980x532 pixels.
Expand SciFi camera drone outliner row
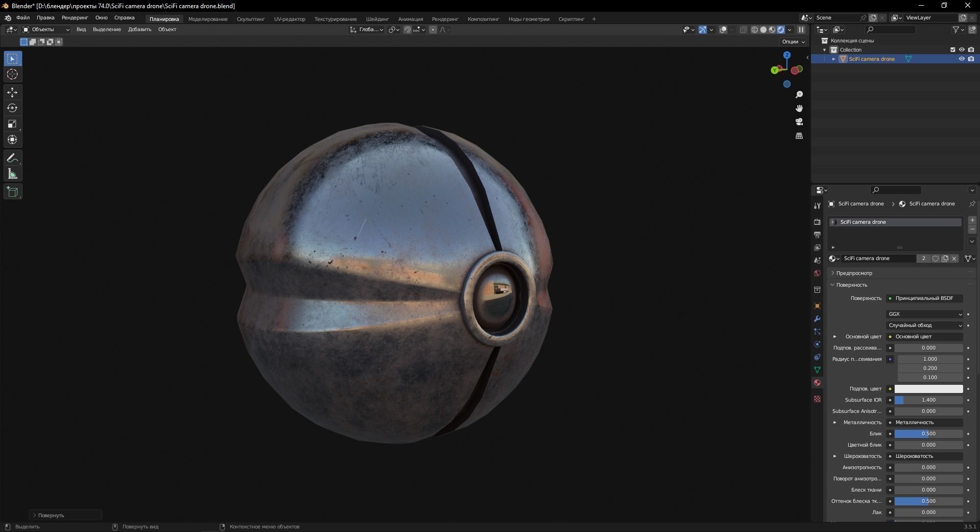click(834, 59)
